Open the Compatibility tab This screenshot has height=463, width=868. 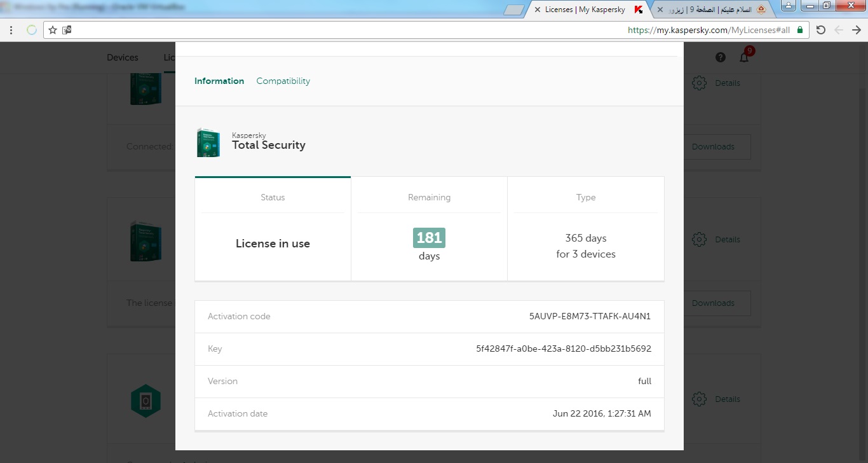[x=283, y=81]
